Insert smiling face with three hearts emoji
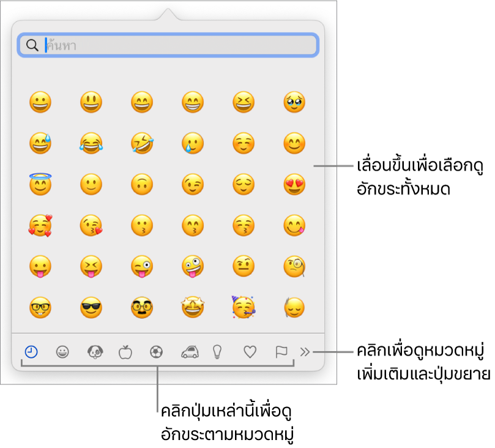 click(40, 225)
